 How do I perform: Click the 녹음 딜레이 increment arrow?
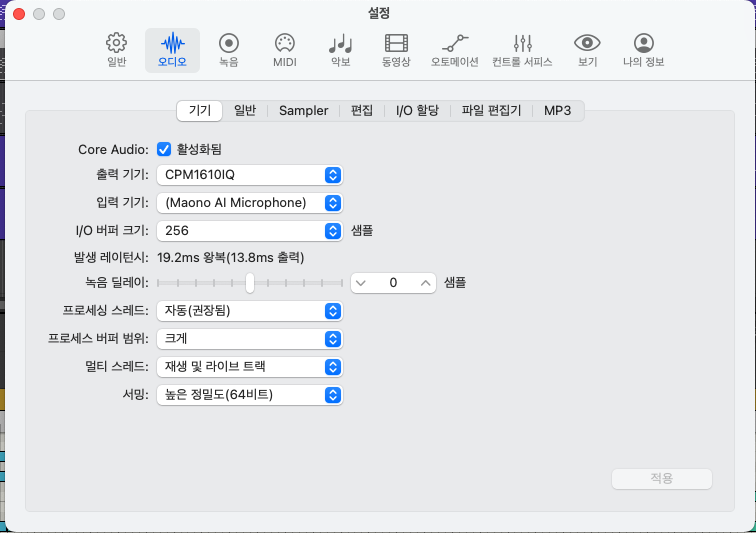[x=426, y=283]
